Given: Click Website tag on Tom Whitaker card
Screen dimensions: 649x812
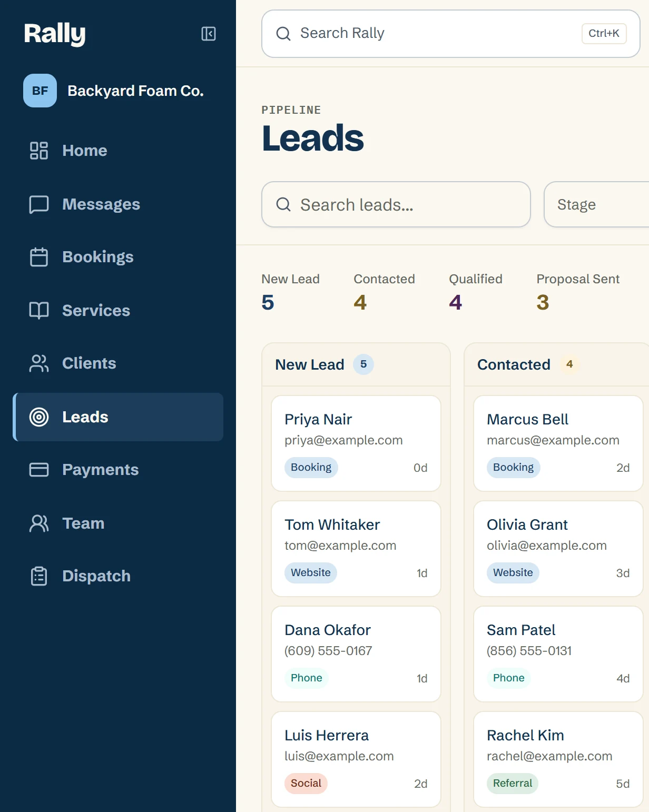Looking at the screenshot, I should 311,573.
